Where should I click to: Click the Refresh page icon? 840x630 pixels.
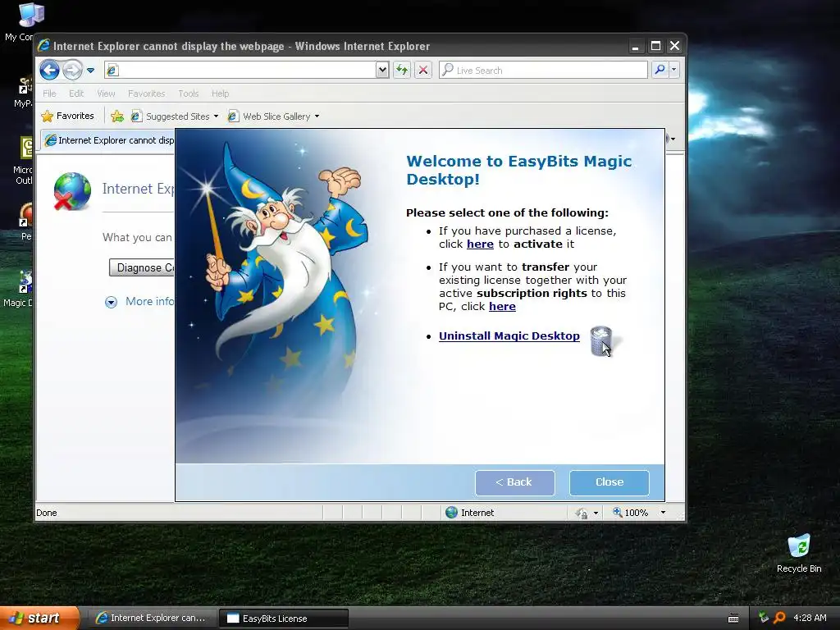402,70
